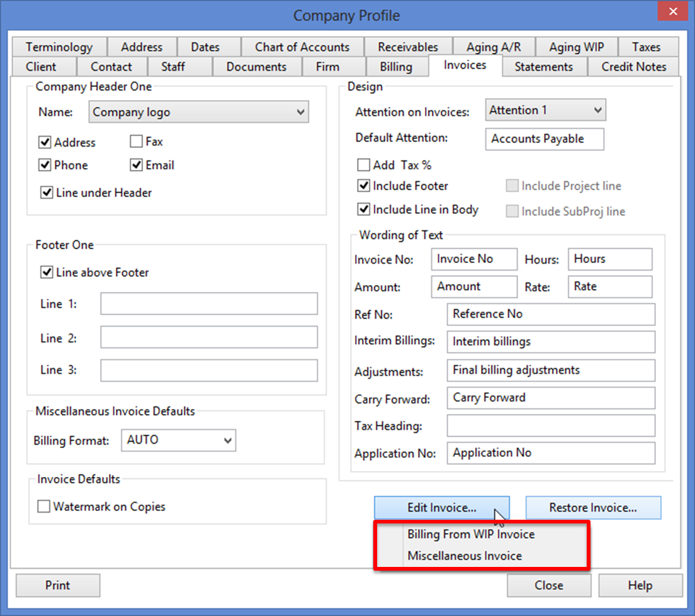Switch to the Statements tab
695x616 pixels.
tap(544, 67)
